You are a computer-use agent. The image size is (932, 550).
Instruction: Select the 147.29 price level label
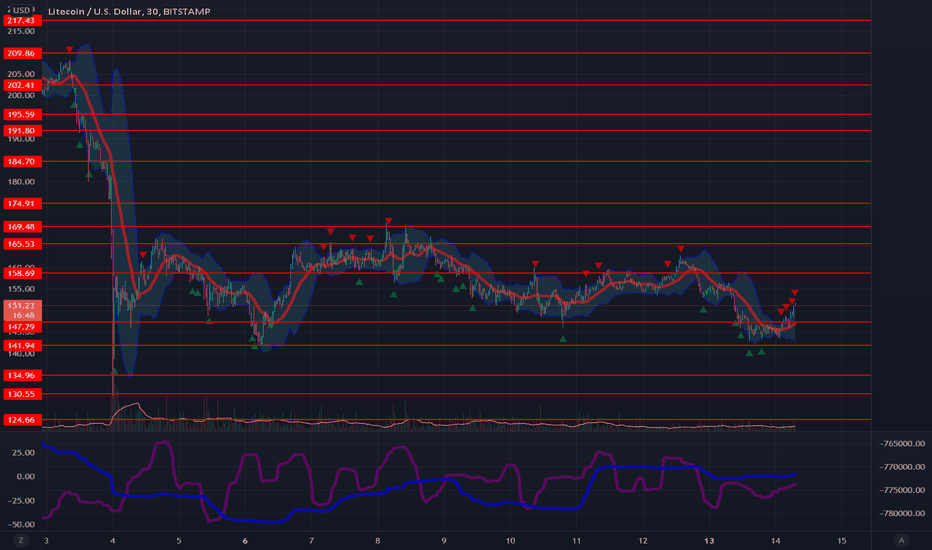coord(22,327)
